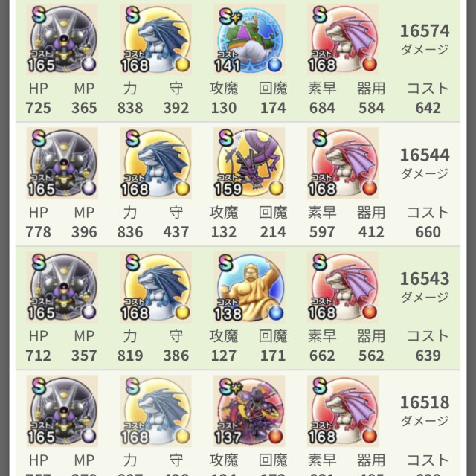The width and height of the screenshot is (476, 476).
Task: Select the 16543 damage result
Action: (x=425, y=279)
